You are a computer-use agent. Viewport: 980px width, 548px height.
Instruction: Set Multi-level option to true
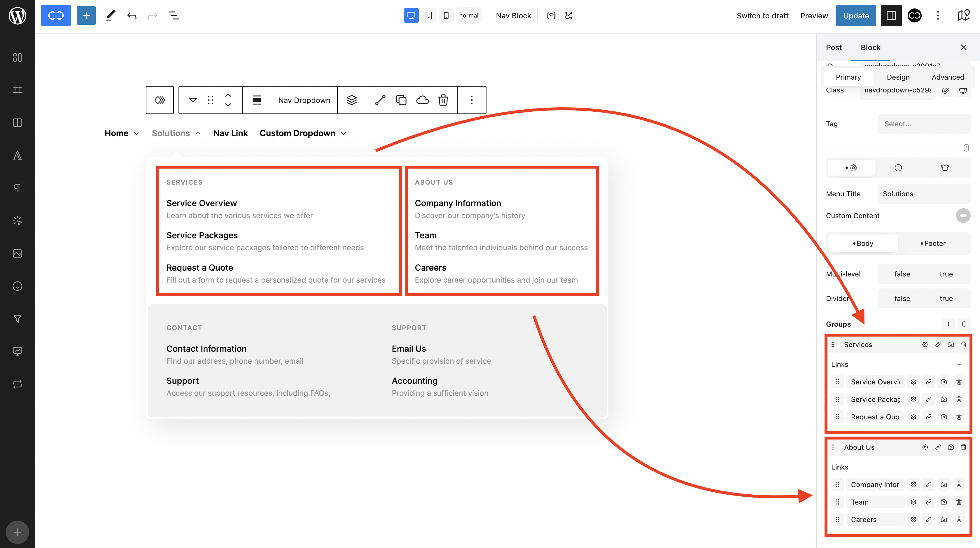(x=946, y=274)
